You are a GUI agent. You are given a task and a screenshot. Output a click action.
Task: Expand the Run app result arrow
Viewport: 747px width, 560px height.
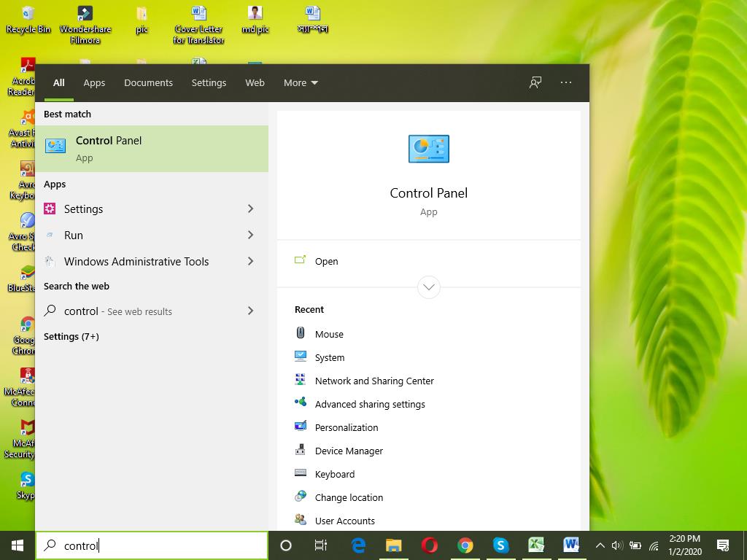250,235
